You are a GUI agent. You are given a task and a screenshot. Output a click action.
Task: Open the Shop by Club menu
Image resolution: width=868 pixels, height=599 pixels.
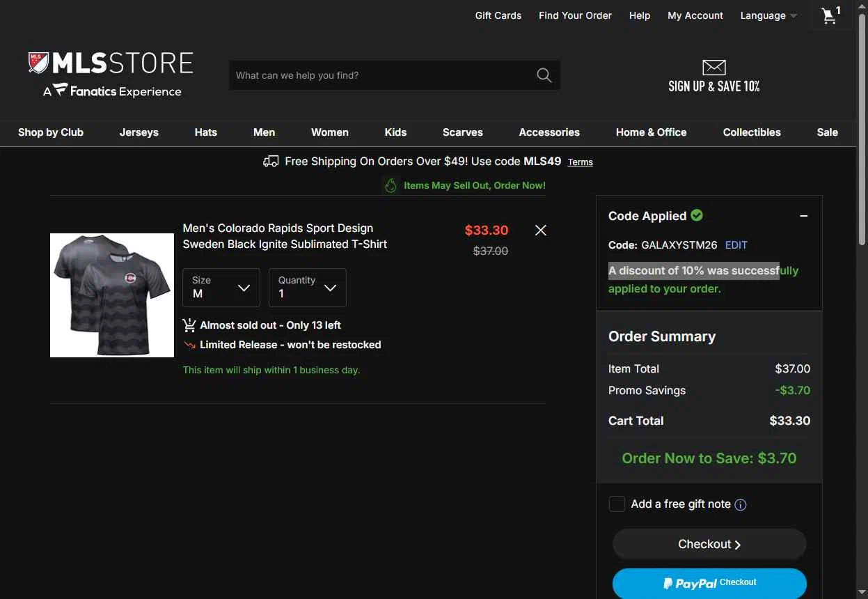coord(51,132)
